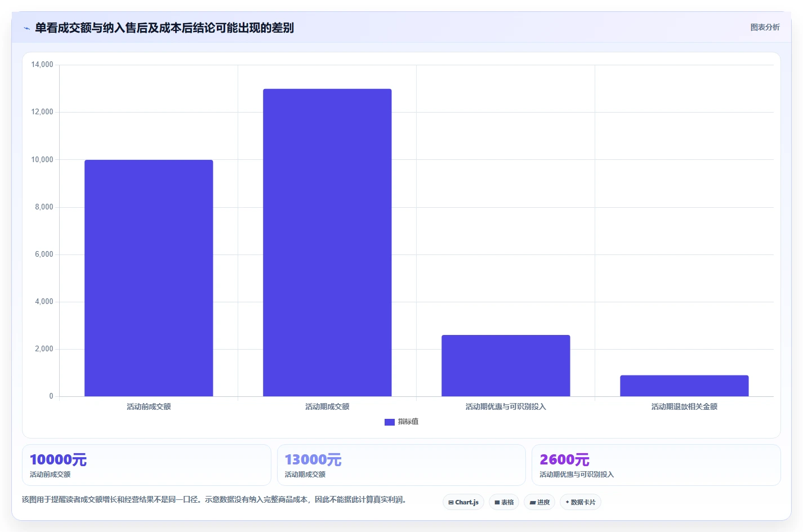Select the 表格 tag
This screenshot has height=532, width=803.
pos(504,502)
